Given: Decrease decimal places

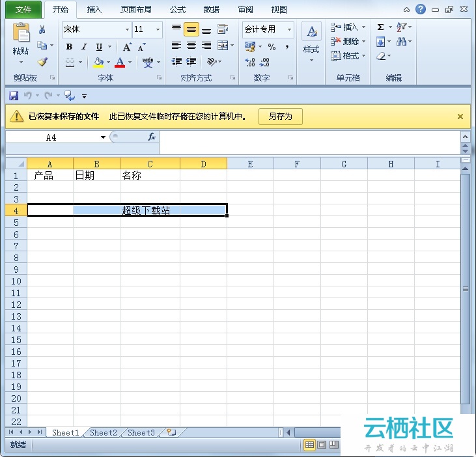Looking at the screenshot, I should pos(264,62).
